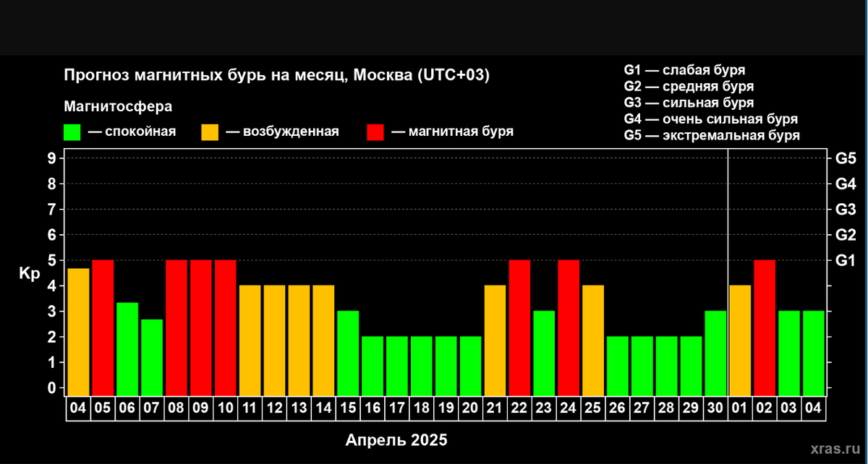Click the last date label '04' after May 03
Image resolution: width=868 pixels, height=464 pixels.
pos(814,408)
